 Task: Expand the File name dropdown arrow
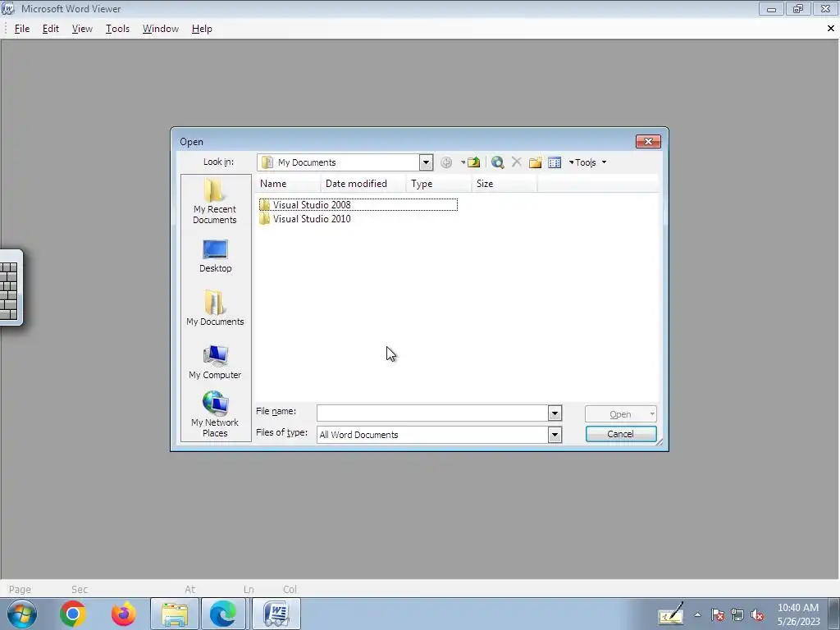555,413
